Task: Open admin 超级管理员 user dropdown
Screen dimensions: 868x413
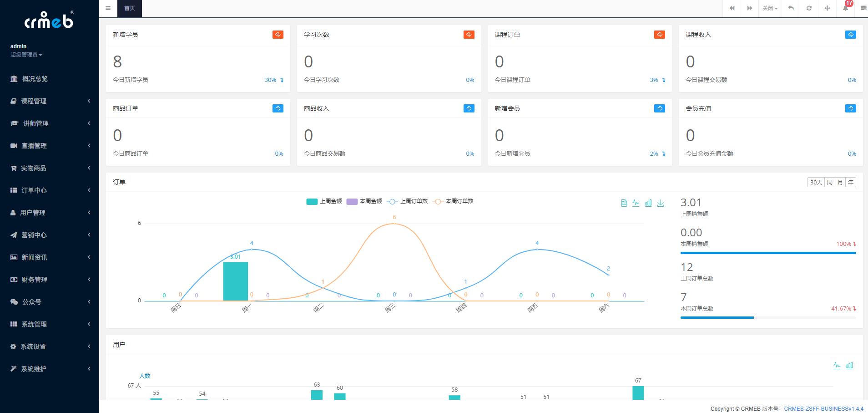Action: (x=26, y=55)
